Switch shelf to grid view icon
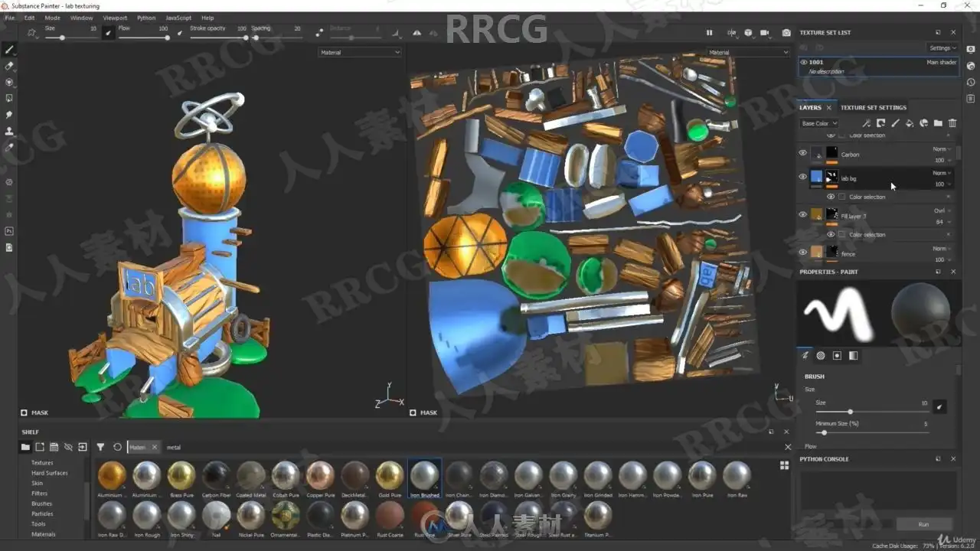This screenshot has height=551, width=980. tap(784, 465)
